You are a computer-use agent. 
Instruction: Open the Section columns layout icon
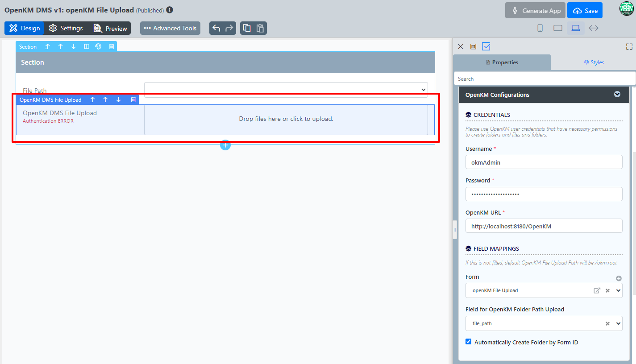coord(87,46)
